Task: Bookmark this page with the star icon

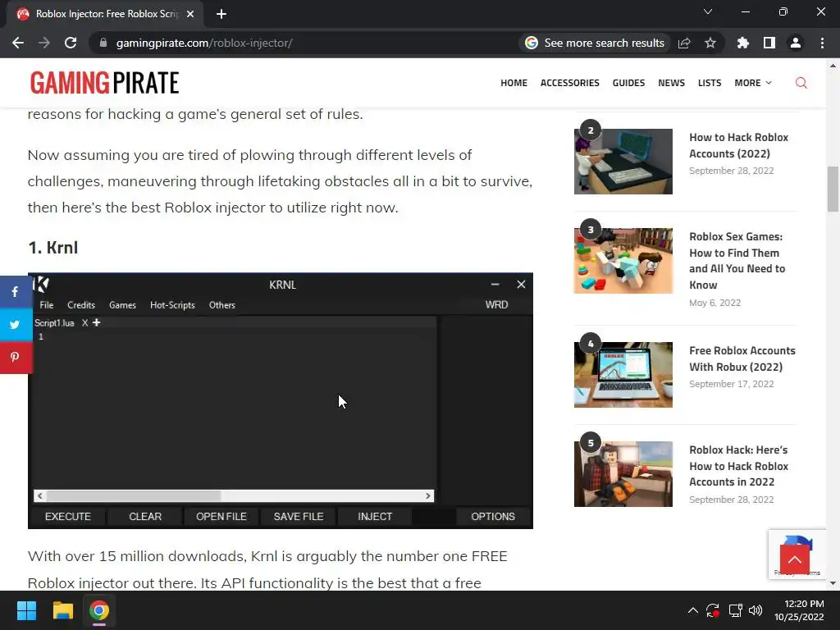Action: point(710,43)
